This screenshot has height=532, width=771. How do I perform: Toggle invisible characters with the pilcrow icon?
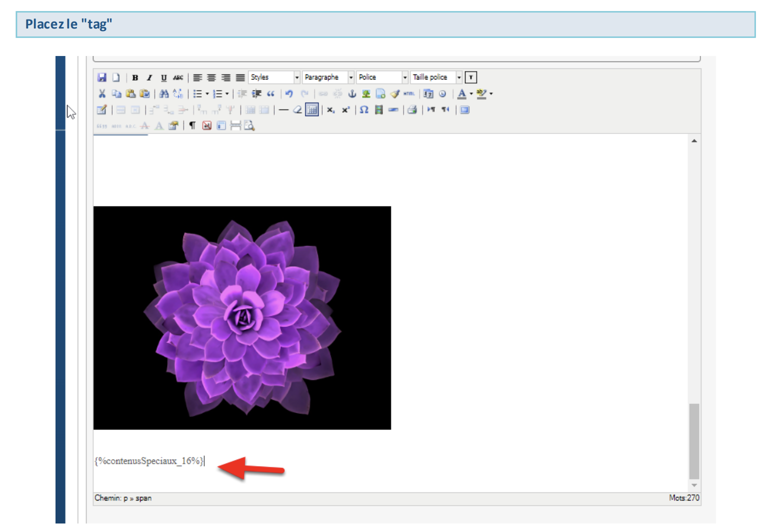pos(192,125)
